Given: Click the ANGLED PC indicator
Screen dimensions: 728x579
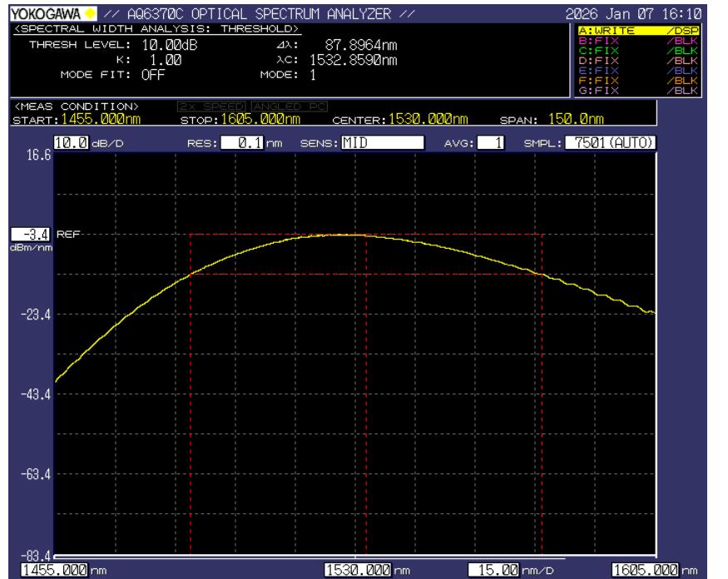Looking at the screenshot, I should point(290,106).
